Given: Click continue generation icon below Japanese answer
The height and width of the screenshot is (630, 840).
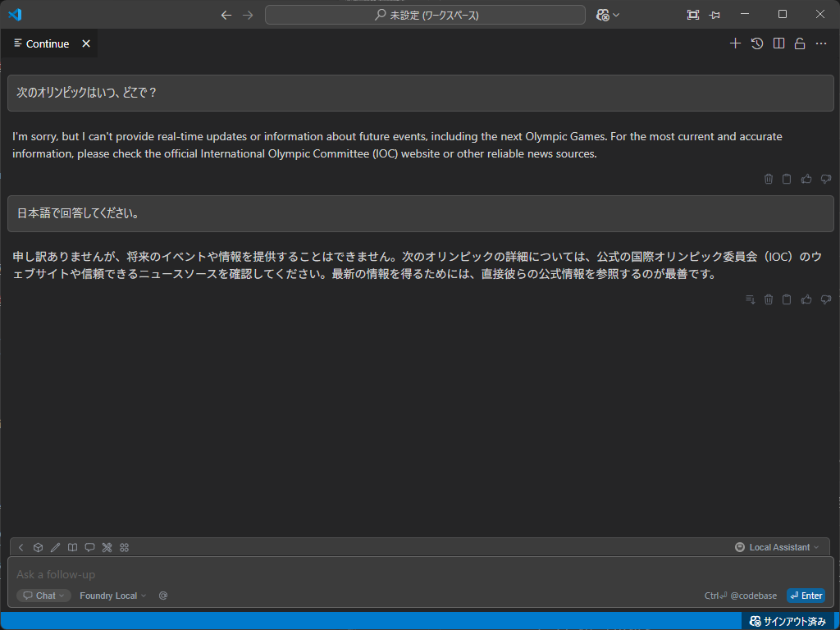Looking at the screenshot, I should [x=750, y=299].
